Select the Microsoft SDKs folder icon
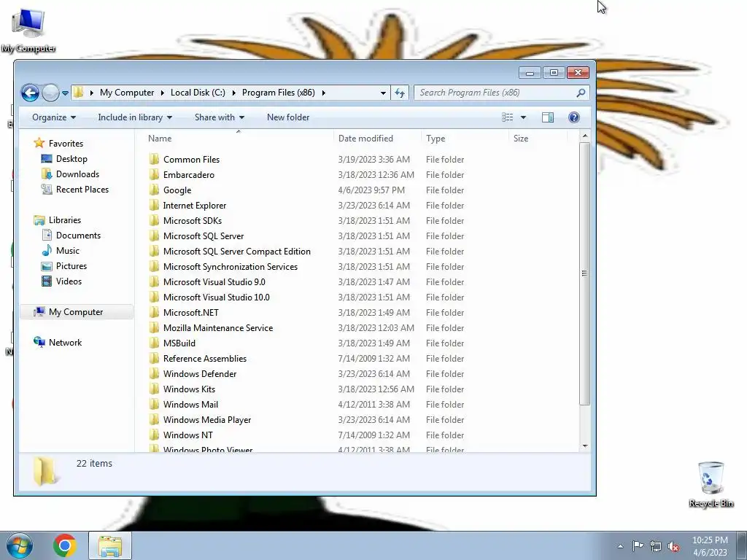Viewport: 747px width, 560px height. [x=154, y=220]
